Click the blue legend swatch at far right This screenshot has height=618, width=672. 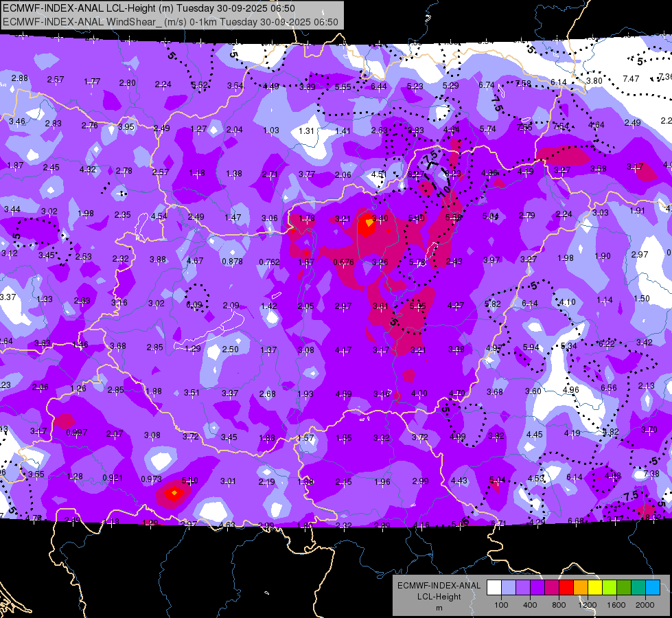tap(653, 588)
